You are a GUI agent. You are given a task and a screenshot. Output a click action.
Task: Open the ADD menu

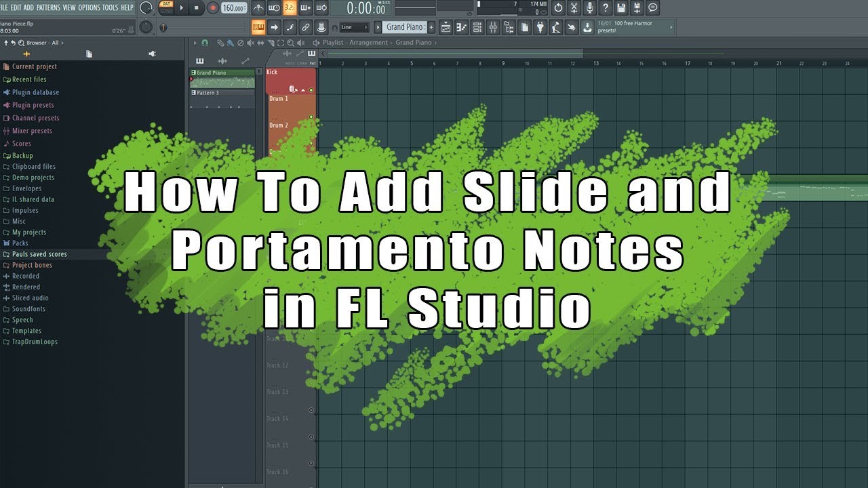coord(28,7)
